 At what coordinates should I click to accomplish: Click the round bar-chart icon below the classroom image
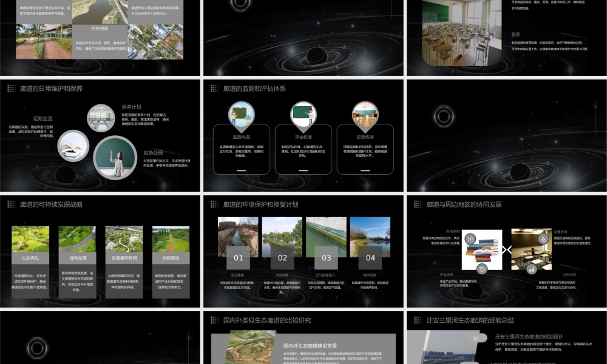click(x=532, y=269)
